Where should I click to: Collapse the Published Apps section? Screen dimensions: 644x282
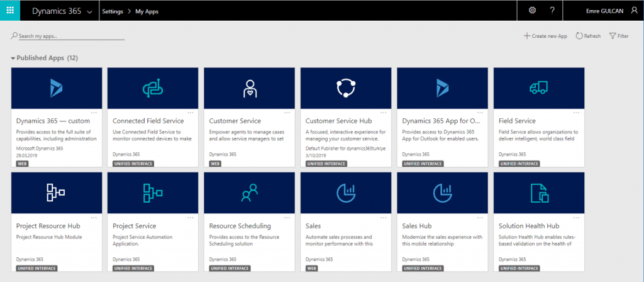click(x=13, y=59)
